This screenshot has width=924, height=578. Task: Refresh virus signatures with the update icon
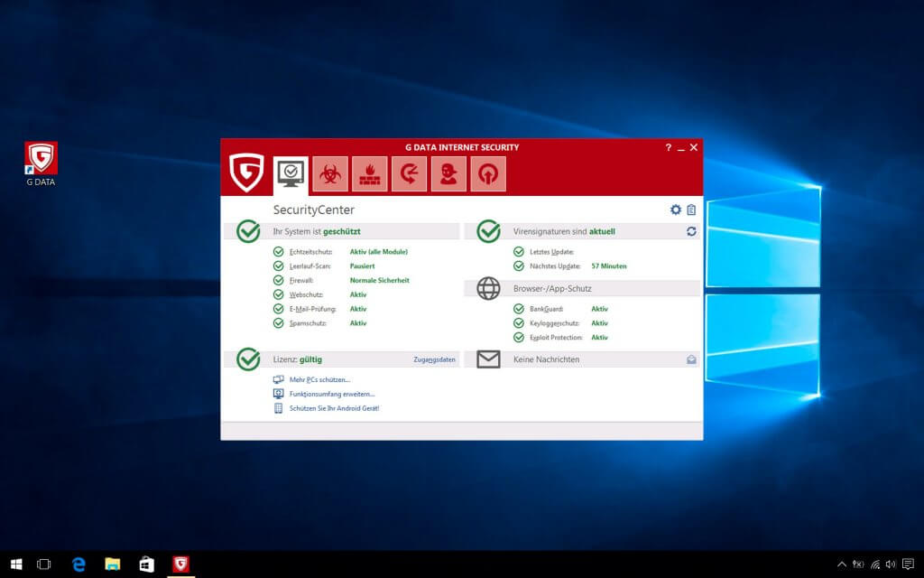pos(691,231)
